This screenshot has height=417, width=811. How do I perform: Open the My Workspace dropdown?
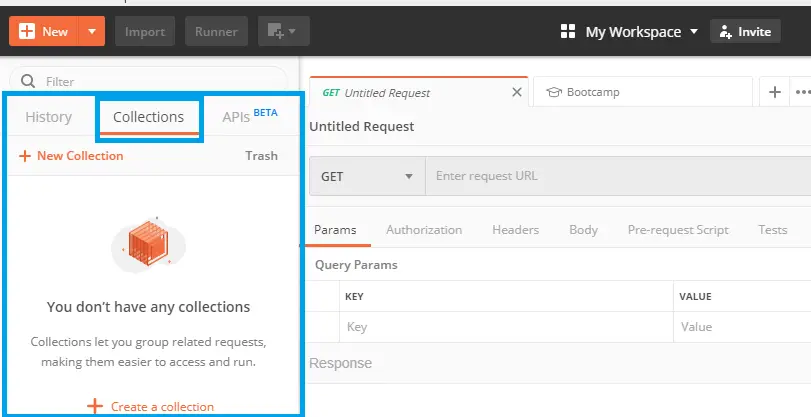[640, 32]
